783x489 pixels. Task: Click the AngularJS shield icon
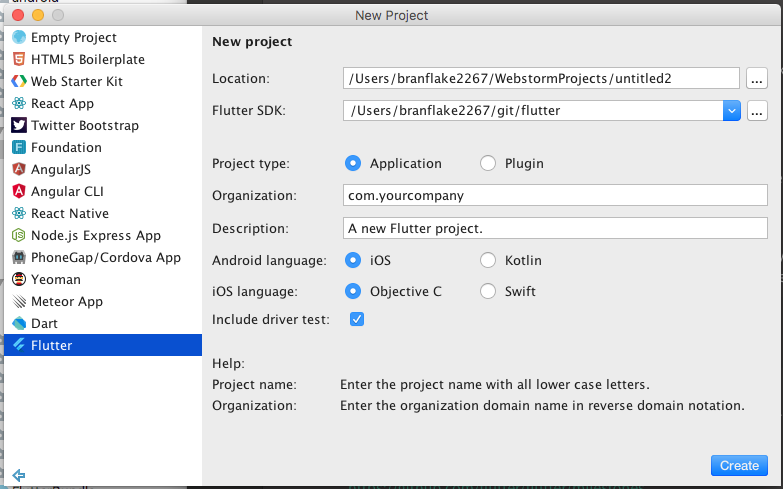pos(19,169)
